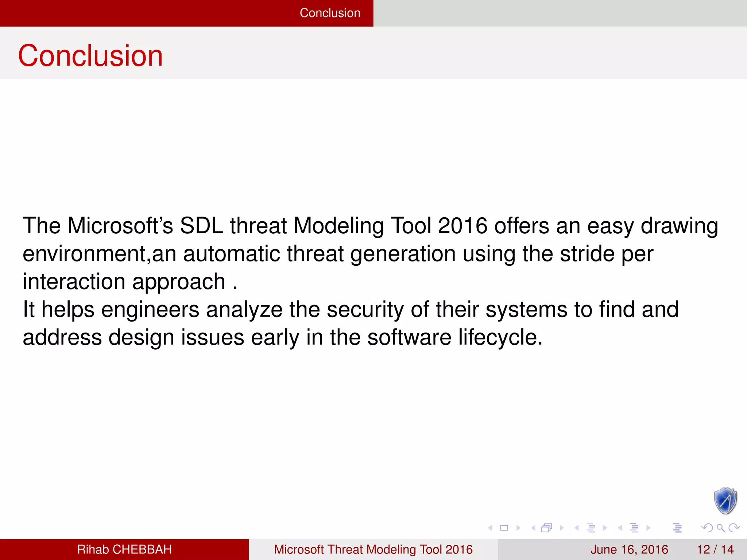The image size is (747, 560).
Task: Click the magnifier search icon
Action: tap(720, 528)
